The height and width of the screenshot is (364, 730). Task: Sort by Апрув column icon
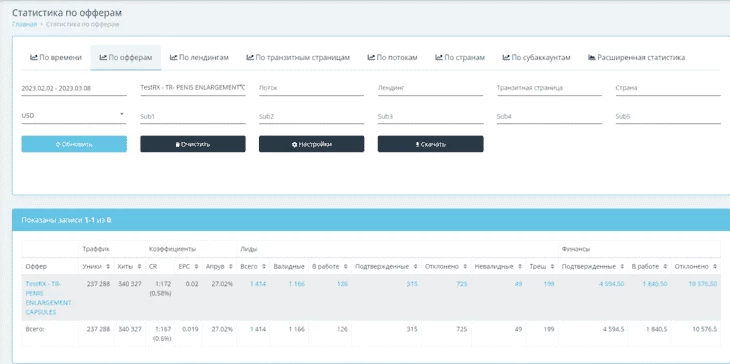click(x=230, y=267)
